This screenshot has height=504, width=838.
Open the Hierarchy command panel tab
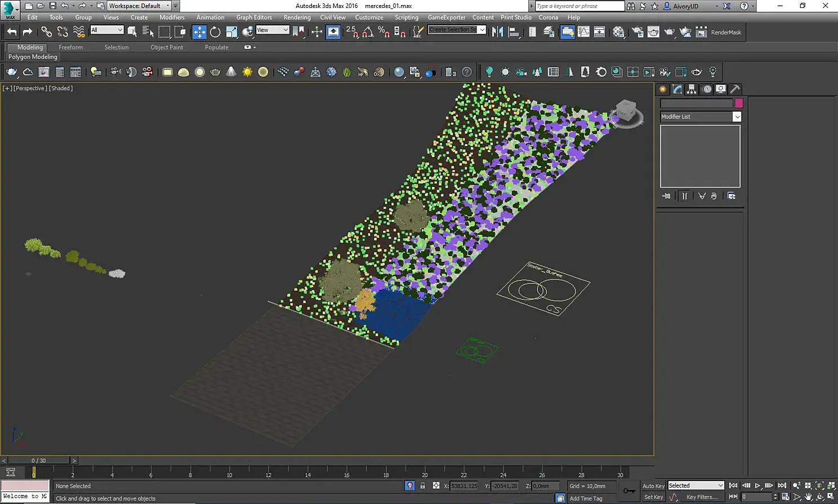coord(692,89)
